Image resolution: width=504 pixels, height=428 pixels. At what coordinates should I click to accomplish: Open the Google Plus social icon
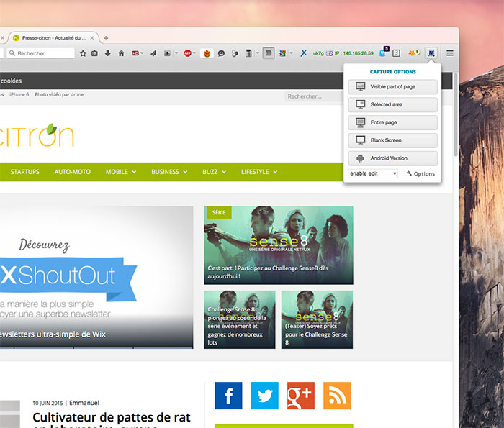click(x=301, y=396)
